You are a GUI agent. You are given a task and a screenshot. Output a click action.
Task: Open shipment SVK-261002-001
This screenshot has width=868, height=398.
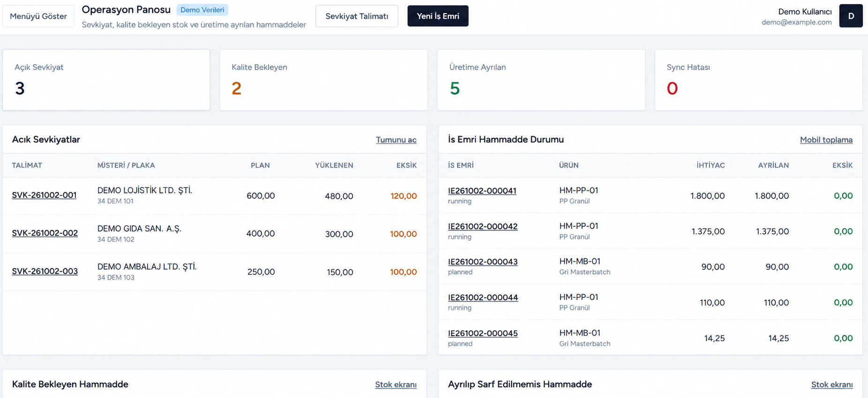(x=44, y=195)
